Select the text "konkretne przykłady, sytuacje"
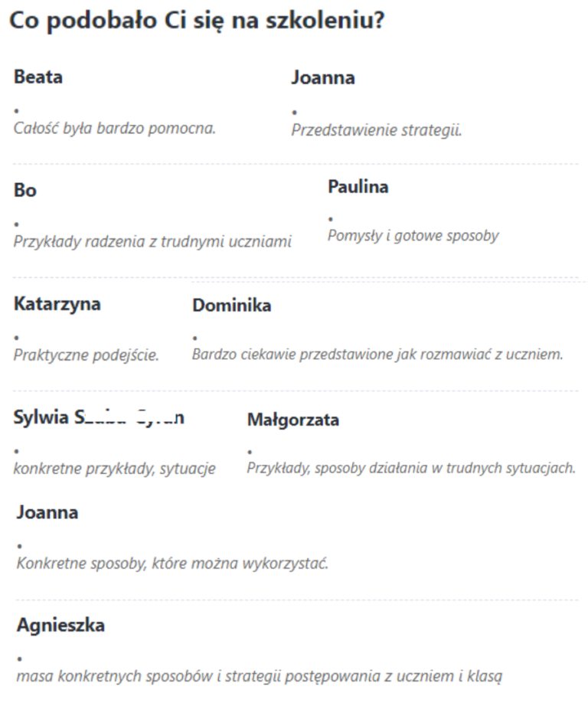 pyautogui.click(x=114, y=469)
